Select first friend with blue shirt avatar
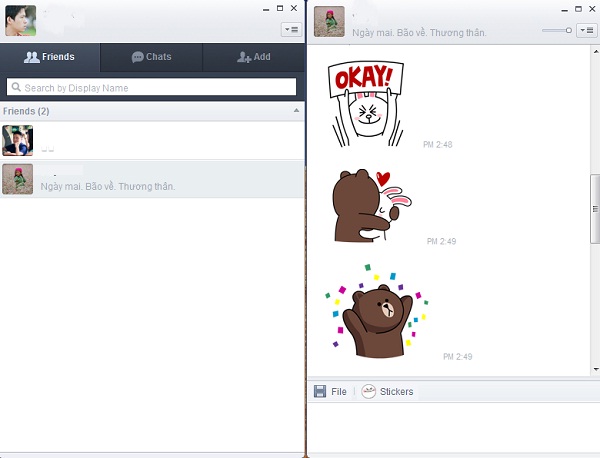 click(152, 141)
